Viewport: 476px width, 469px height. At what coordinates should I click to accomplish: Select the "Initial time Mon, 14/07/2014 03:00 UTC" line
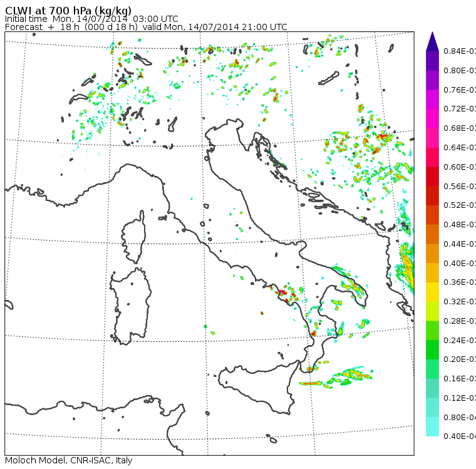[x=91, y=19]
